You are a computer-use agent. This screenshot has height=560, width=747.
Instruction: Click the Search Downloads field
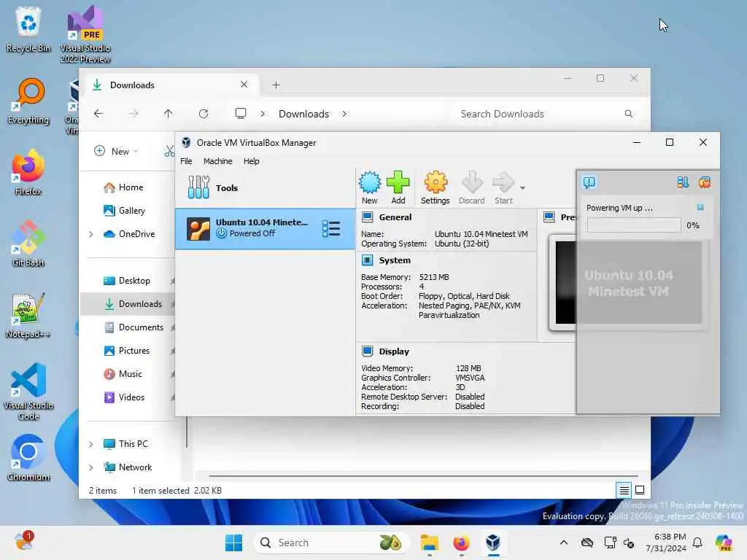[546, 114]
